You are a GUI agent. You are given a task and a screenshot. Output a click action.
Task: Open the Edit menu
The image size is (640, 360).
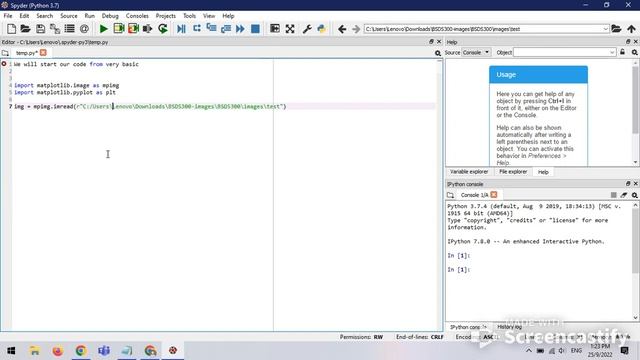[x=24, y=16]
